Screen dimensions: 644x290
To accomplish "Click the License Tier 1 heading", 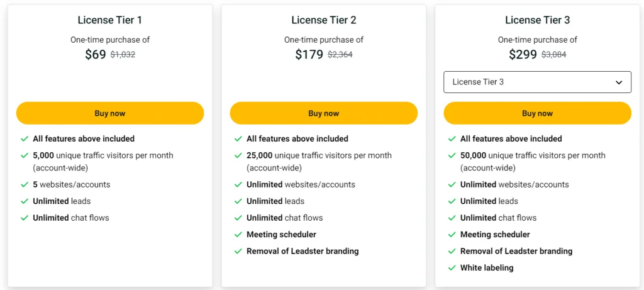I will click(x=110, y=20).
